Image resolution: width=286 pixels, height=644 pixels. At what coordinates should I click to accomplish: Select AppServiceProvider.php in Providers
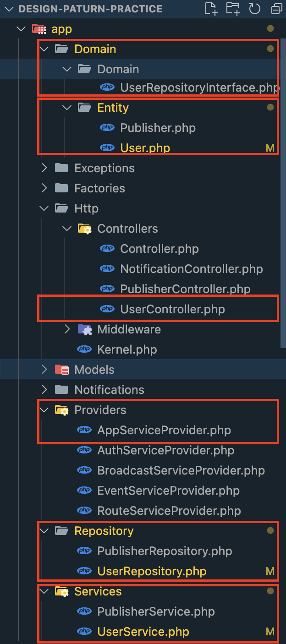pyautogui.click(x=164, y=430)
